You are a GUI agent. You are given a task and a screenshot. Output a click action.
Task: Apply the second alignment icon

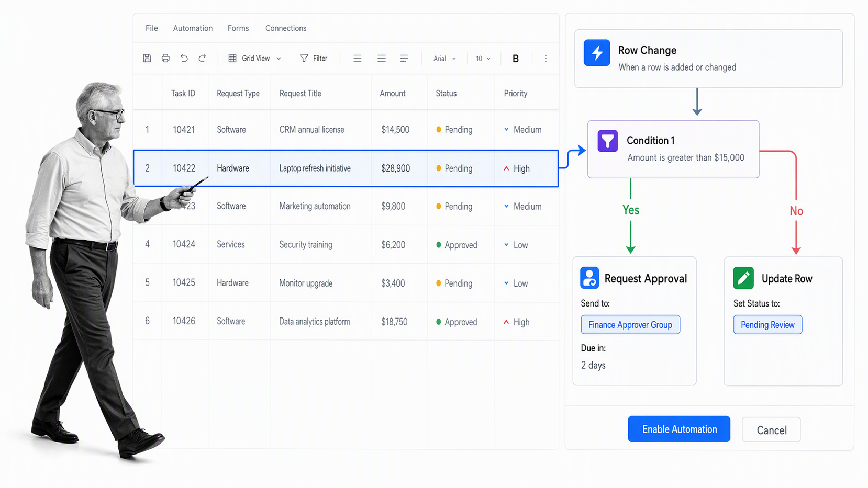[x=382, y=59]
